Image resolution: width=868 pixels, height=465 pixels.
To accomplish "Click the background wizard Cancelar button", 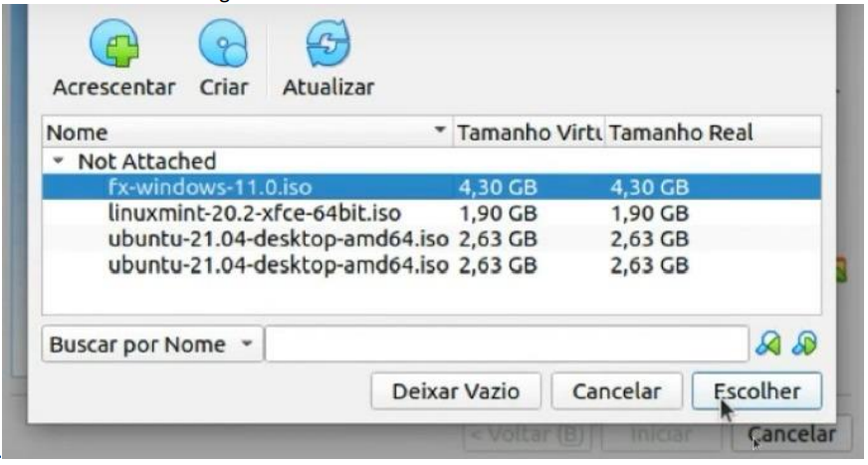I will coord(791,434).
